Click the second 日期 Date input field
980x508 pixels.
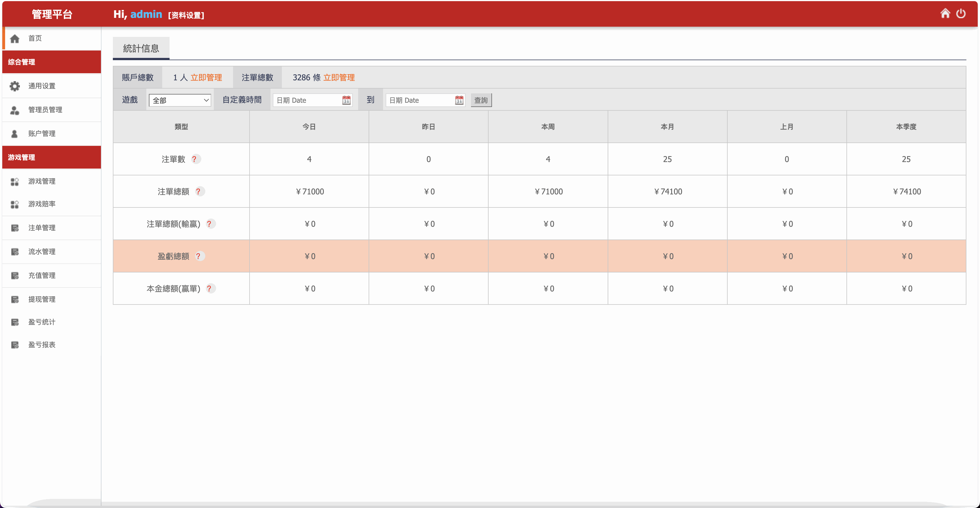point(419,100)
